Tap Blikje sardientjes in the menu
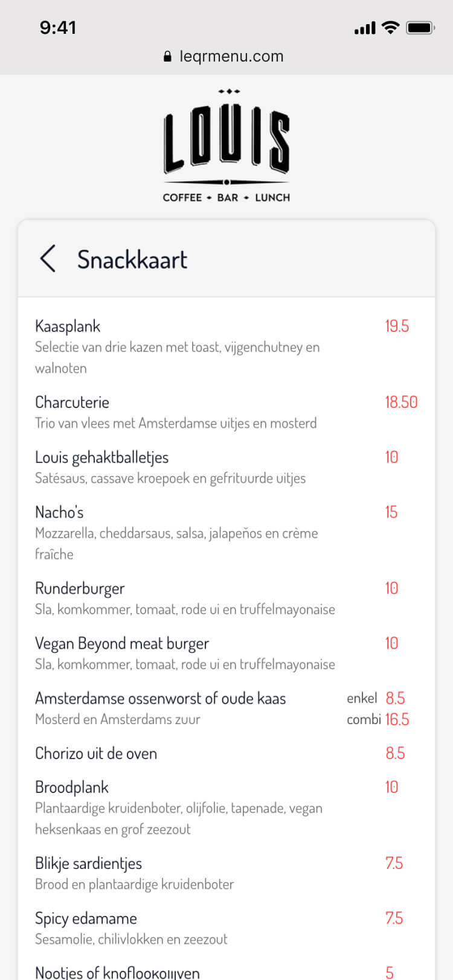The width and height of the screenshot is (453, 980). pos(88,864)
